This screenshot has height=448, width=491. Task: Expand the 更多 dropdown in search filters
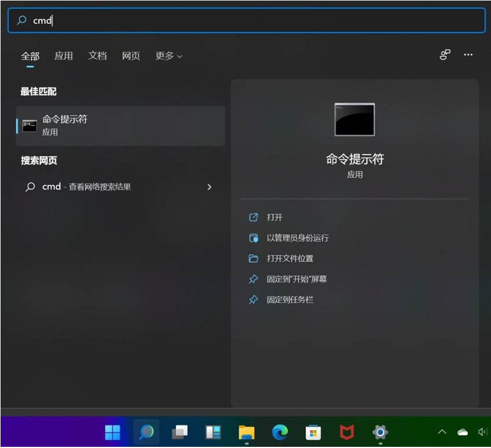coord(168,56)
